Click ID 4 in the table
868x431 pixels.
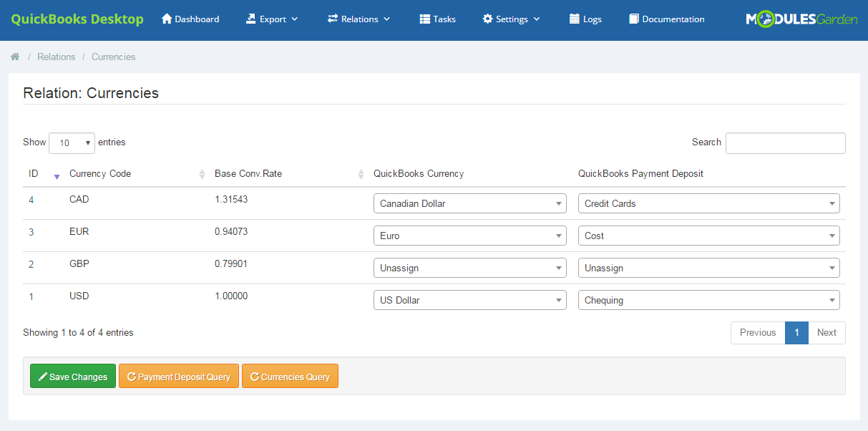tap(31, 200)
